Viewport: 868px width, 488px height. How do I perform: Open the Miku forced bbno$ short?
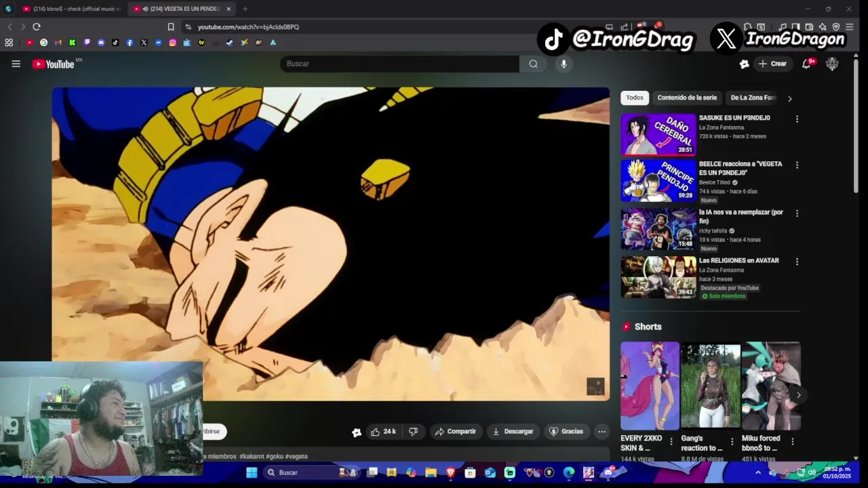(x=771, y=386)
